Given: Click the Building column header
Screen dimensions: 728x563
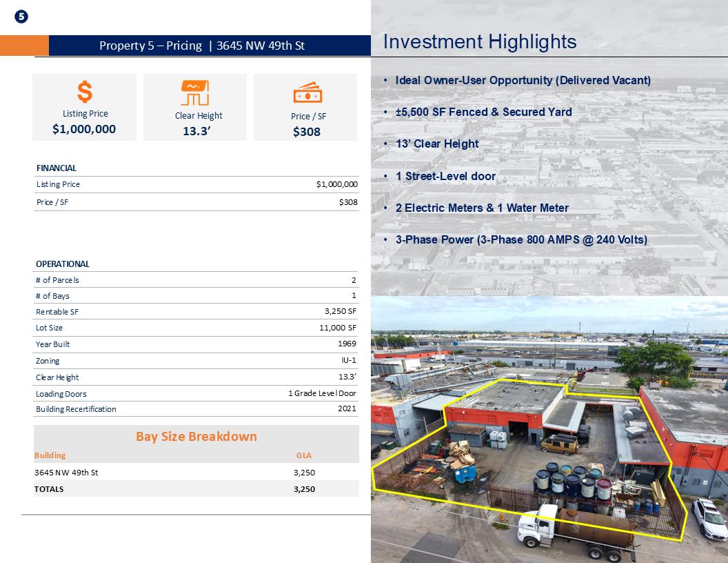Looking at the screenshot, I should coord(50,455).
